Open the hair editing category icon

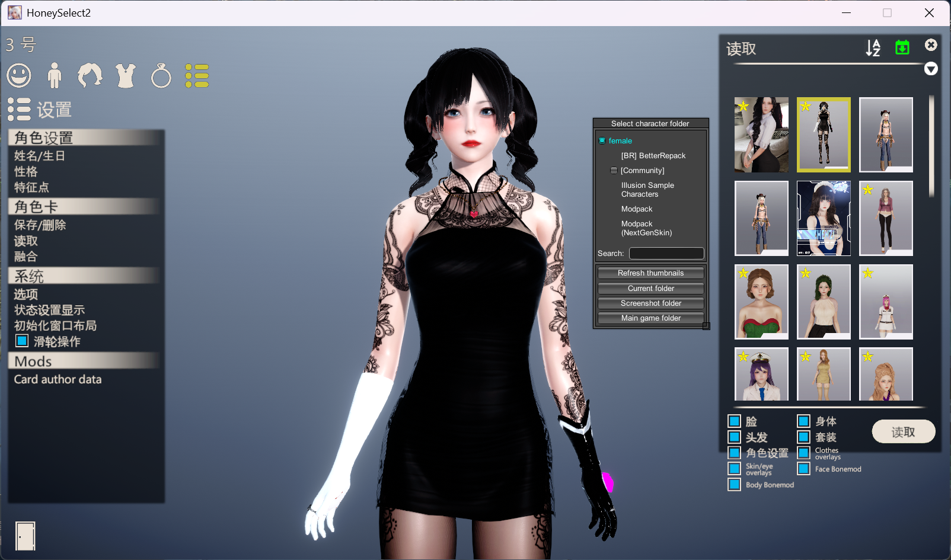(x=90, y=76)
